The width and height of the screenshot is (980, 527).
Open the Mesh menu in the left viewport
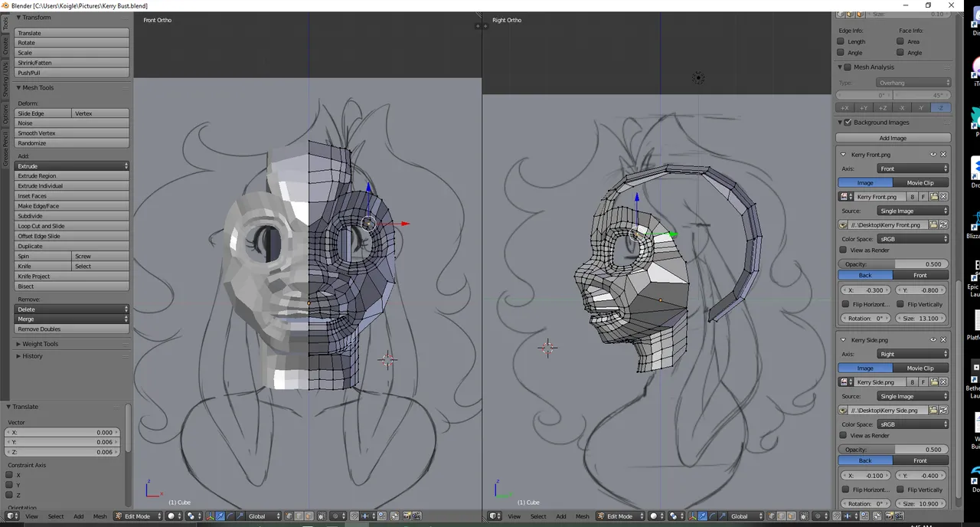click(x=100, y=516)
